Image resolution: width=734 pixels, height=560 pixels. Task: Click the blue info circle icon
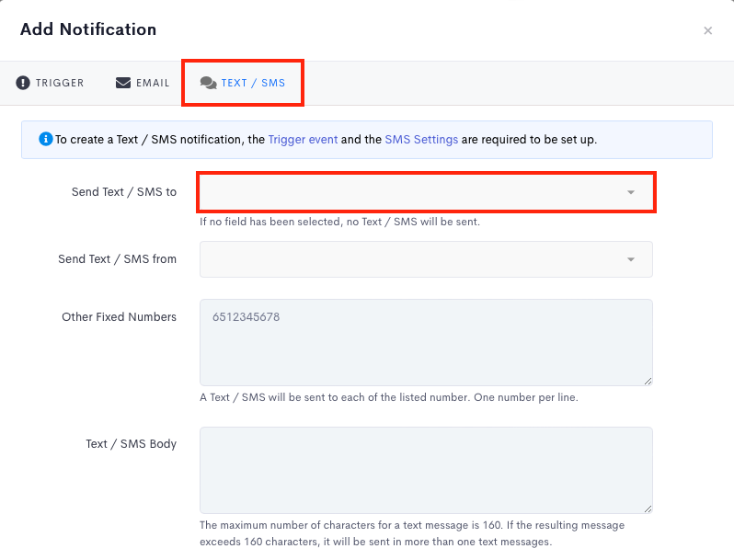click(x=45, y=139)
